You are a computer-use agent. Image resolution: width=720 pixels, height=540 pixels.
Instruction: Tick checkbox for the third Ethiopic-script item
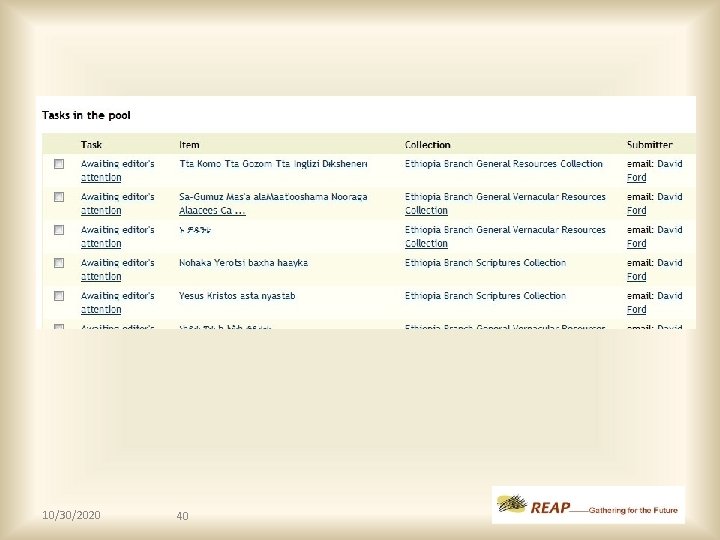pyautogui.click(x=59, y=230)
